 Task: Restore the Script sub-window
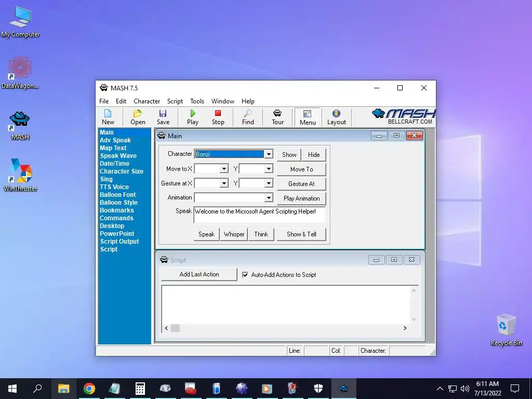click(x=394, y=260)
